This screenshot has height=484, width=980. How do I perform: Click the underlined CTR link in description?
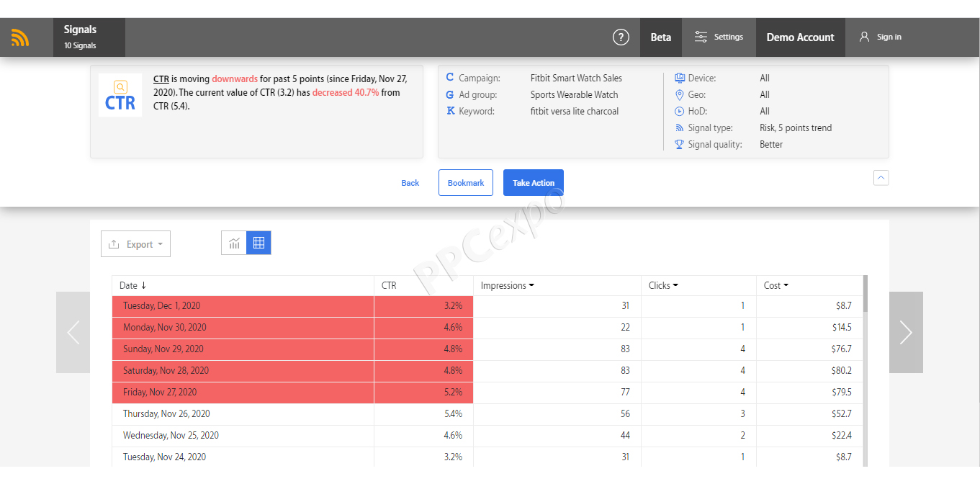161,79
